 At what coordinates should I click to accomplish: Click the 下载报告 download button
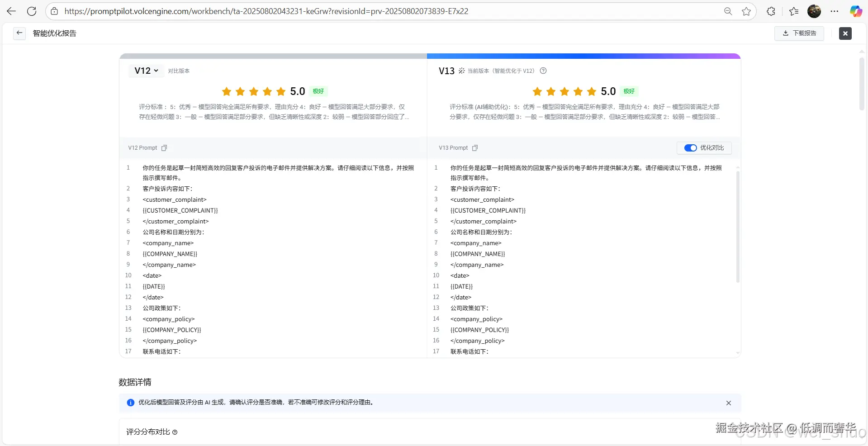pos(799,33)
